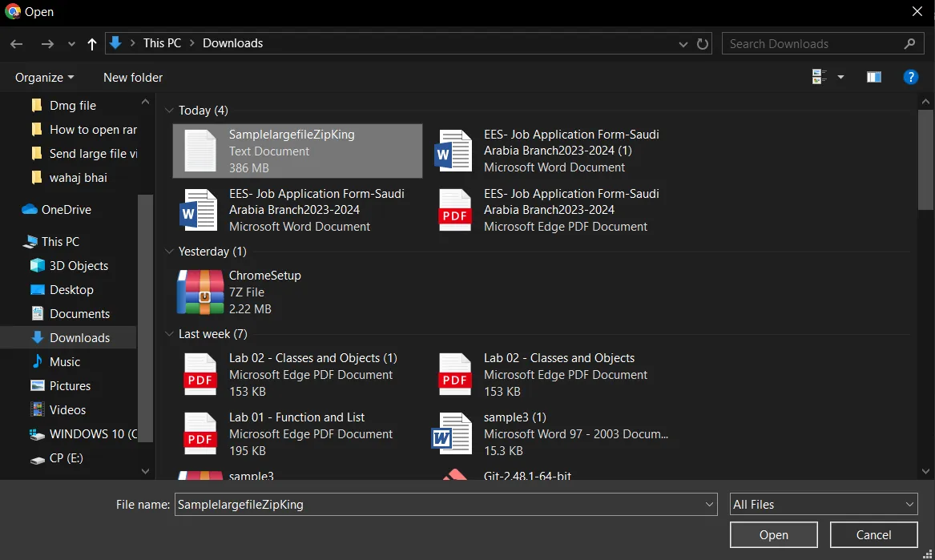Select EES Job Application Edge PDF Document
Viewport: 935px width, 560px height.
[553, 210]
